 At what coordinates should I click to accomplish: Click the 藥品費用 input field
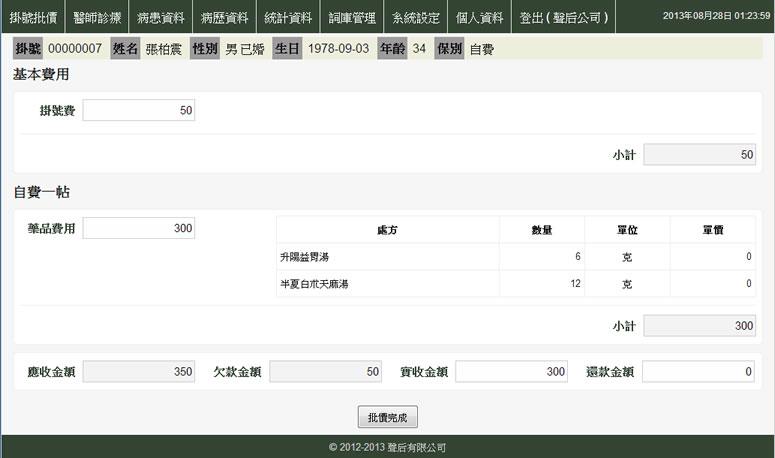(139, 229)
